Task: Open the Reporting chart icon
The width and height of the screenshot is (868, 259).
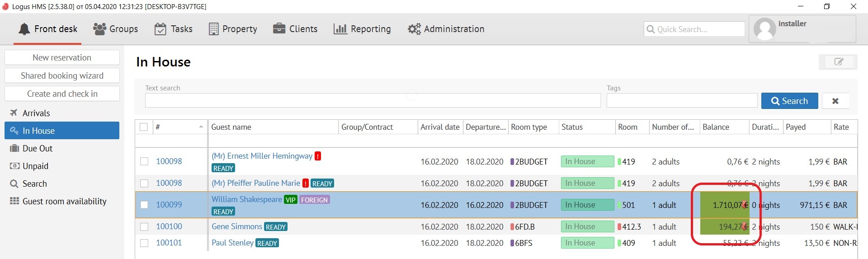Action: (340, 29)
